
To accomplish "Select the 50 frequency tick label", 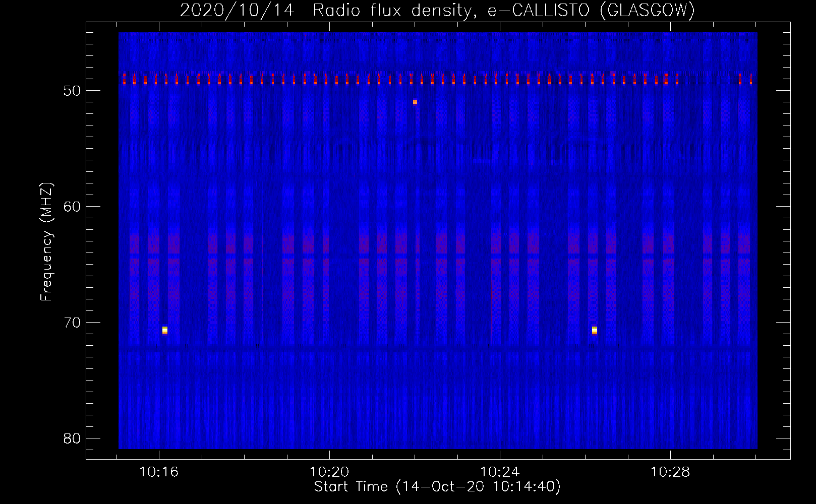I will pyautogui.click(x=72, y=91).
